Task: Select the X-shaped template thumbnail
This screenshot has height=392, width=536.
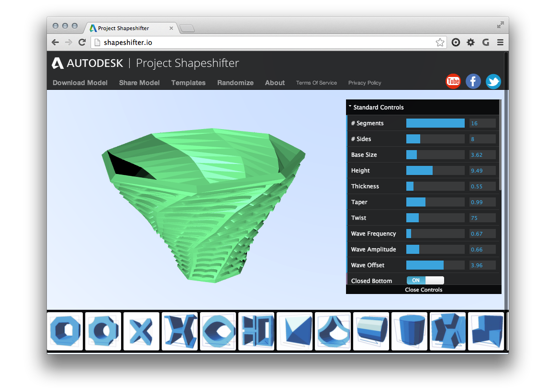Action: click(x=141, y=331)
